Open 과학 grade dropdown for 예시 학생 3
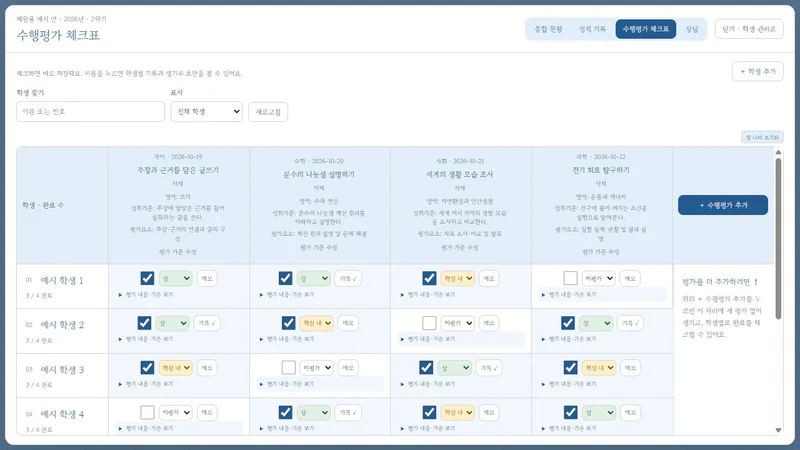Viewport: 800px width, 450px height. pyautogui.click(x=598, y=367)
